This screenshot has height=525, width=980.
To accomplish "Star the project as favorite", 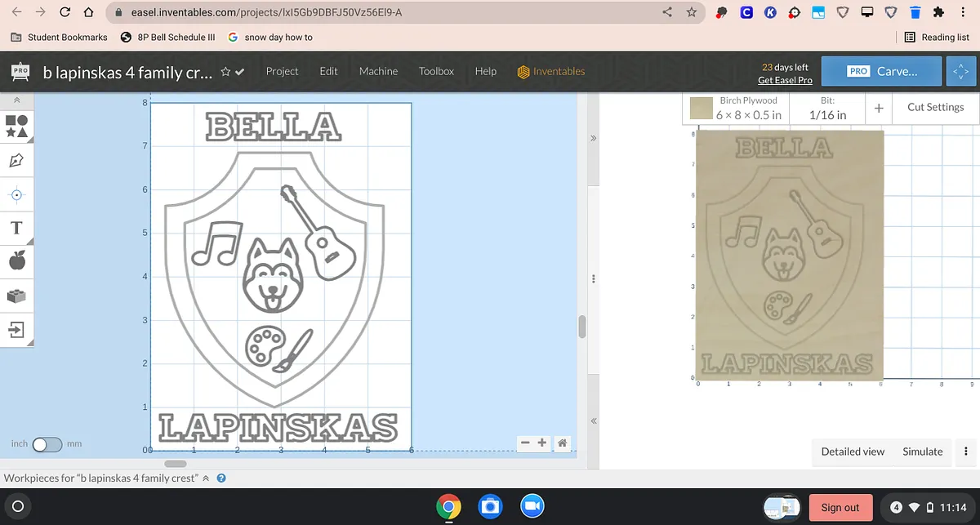I will (x=225, y=72).
